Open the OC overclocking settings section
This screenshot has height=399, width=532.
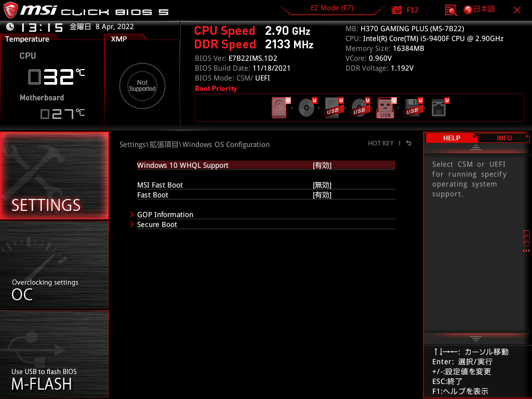pos(54,265)
